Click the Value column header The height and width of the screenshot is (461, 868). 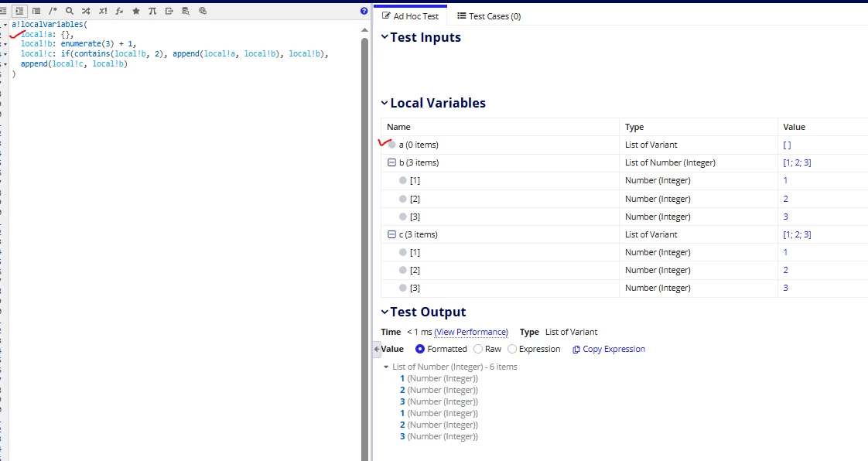[x=794, y=128]
